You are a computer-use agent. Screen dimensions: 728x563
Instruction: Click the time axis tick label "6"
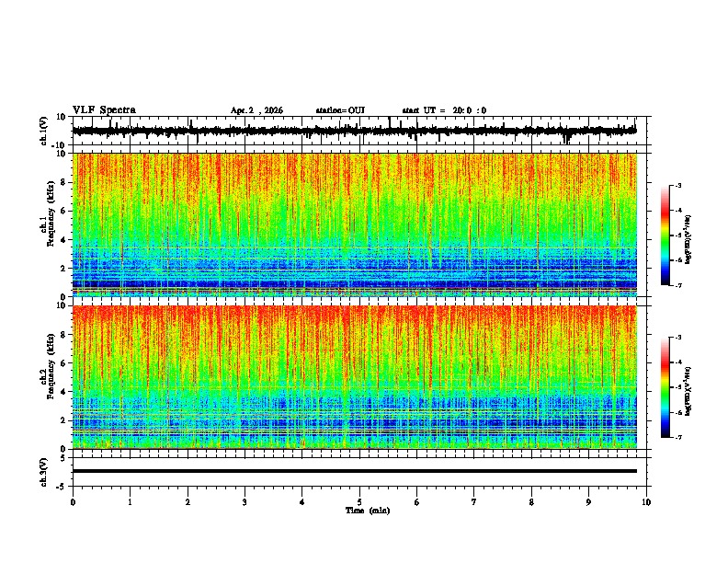coord(417,502)
